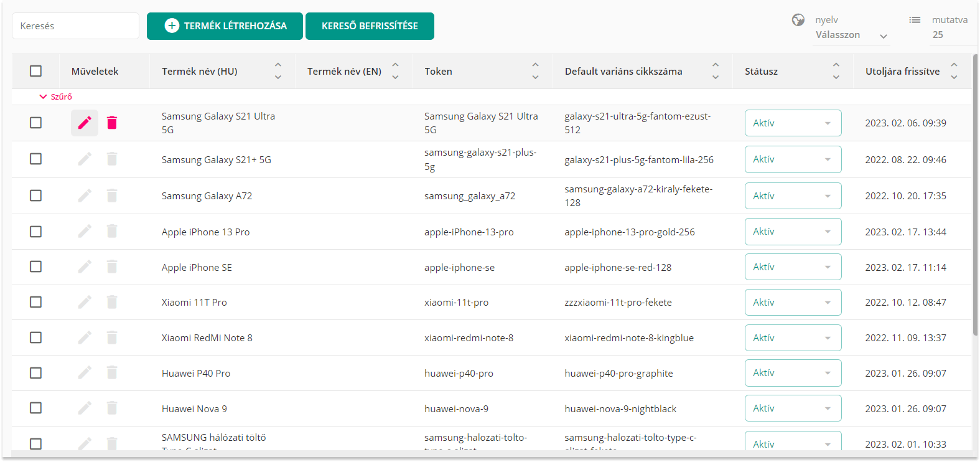Expand the Szűrő filter section
This screenshot has height=462, width=980.
(55, 97)
